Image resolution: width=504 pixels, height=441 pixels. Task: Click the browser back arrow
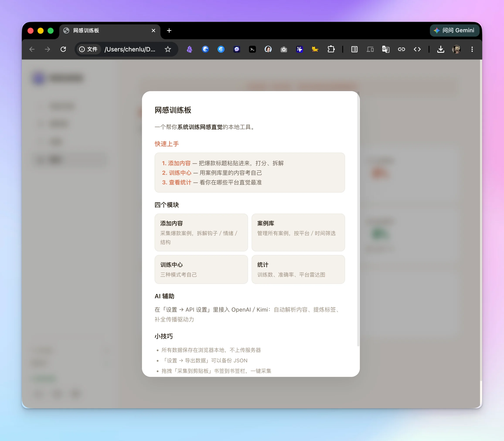[32, 49]
